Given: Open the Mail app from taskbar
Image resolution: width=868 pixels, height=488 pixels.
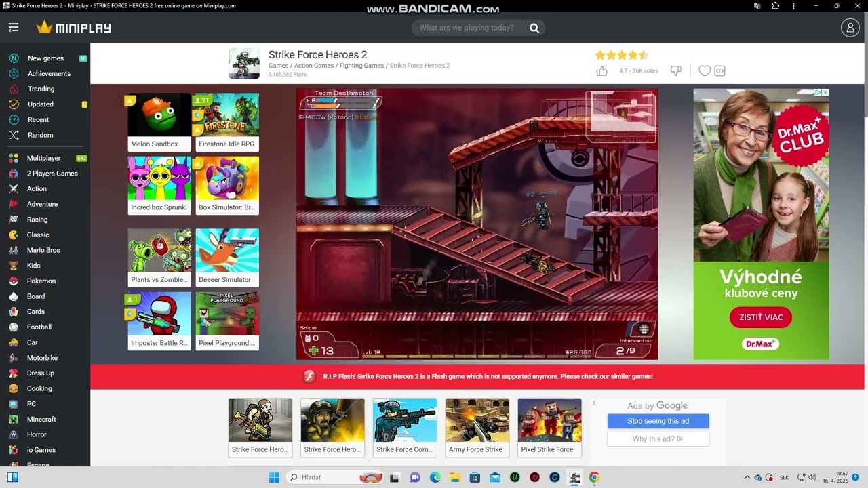Looking at the screenshot, I should (x=495, y=477).
